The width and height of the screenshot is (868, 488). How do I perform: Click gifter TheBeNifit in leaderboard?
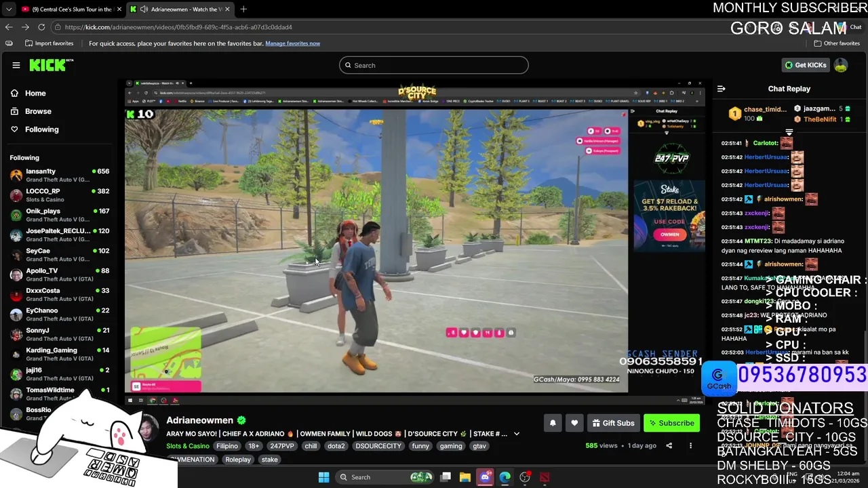tap(822, 119)
